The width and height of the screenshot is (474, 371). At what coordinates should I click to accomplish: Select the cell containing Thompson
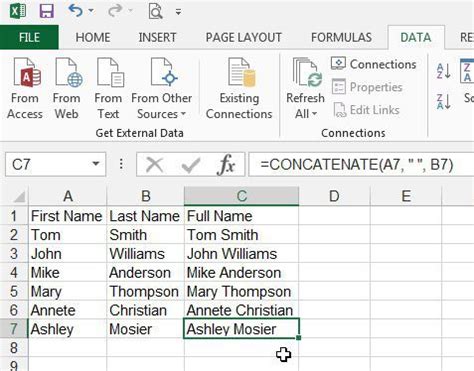pos(146,292)
